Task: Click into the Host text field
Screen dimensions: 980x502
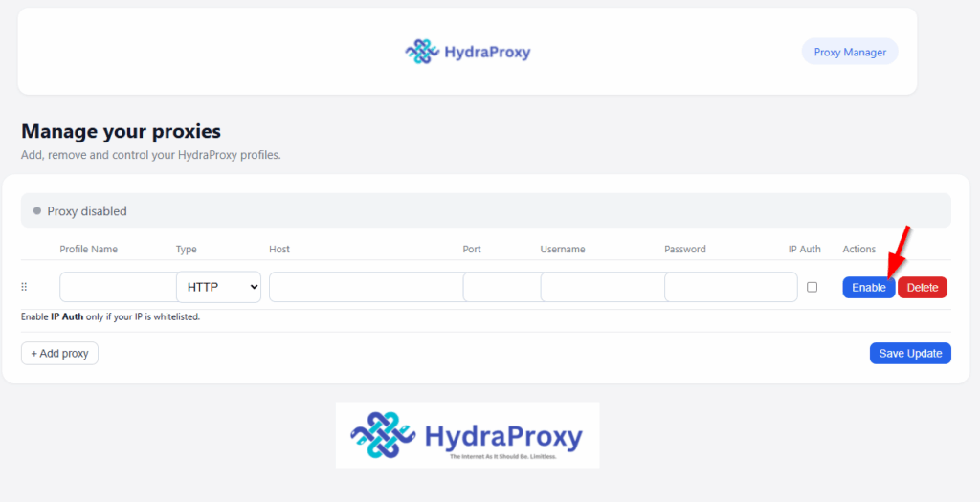Action: [x=365, y=287]
